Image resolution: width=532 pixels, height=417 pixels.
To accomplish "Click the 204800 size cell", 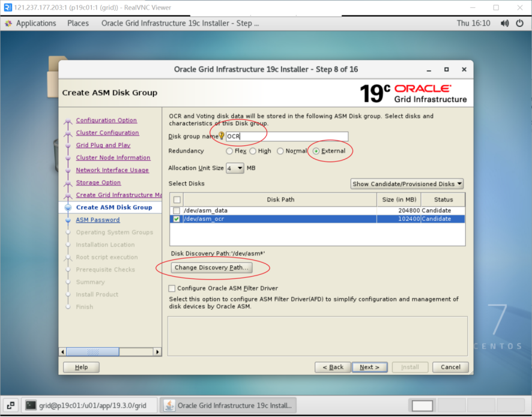I will point(399,211).
